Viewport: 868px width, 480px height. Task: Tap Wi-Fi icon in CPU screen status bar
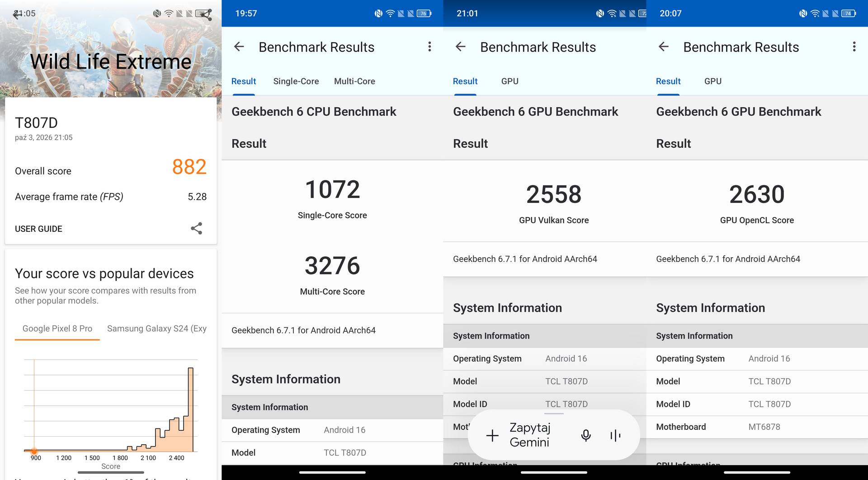[390, 14]
